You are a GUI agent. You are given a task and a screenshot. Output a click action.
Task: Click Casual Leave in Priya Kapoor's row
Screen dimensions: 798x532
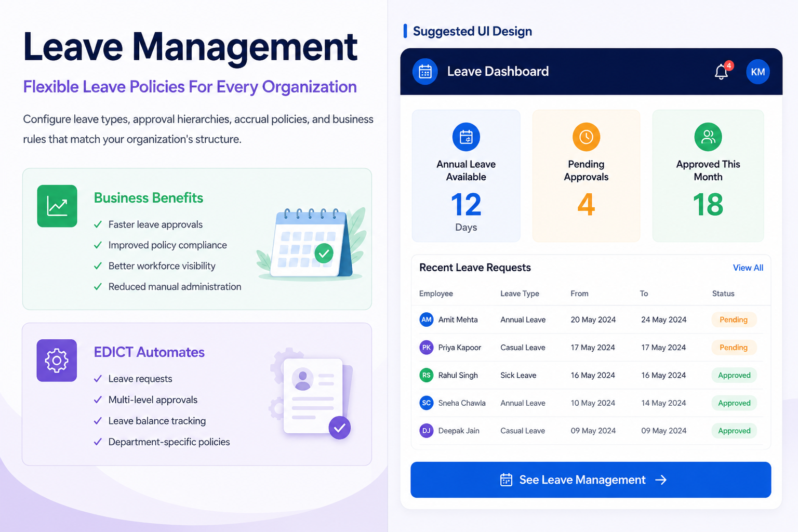523,348
